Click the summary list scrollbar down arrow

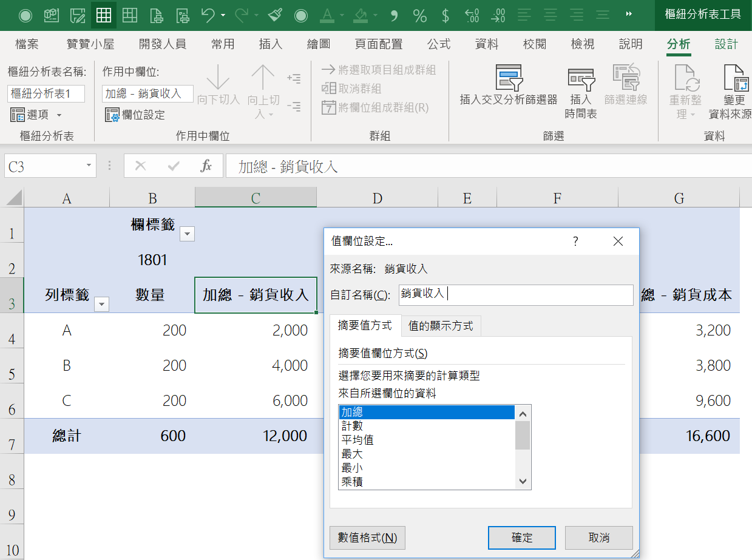click(523, 481)
